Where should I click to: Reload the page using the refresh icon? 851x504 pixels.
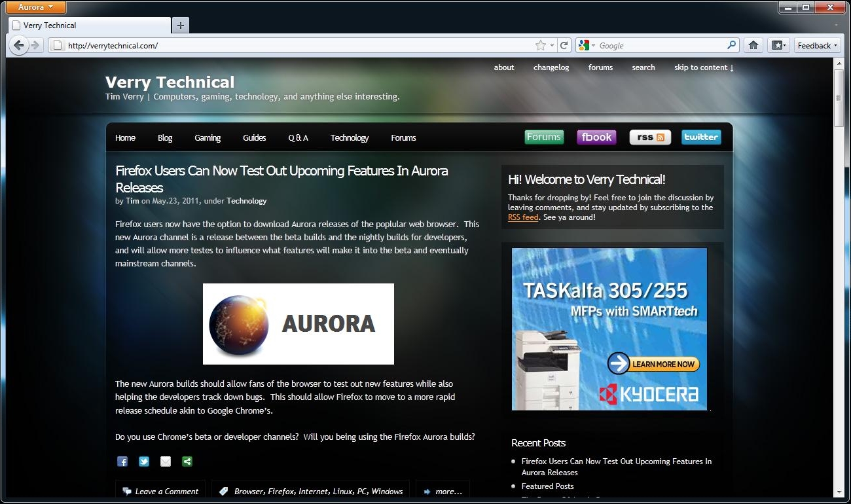click(564, 46)
